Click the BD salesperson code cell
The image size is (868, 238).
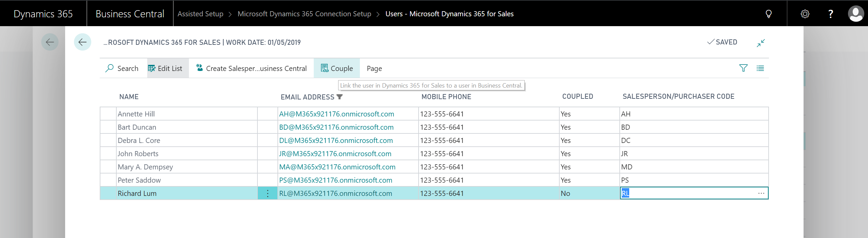pos(694,127)
